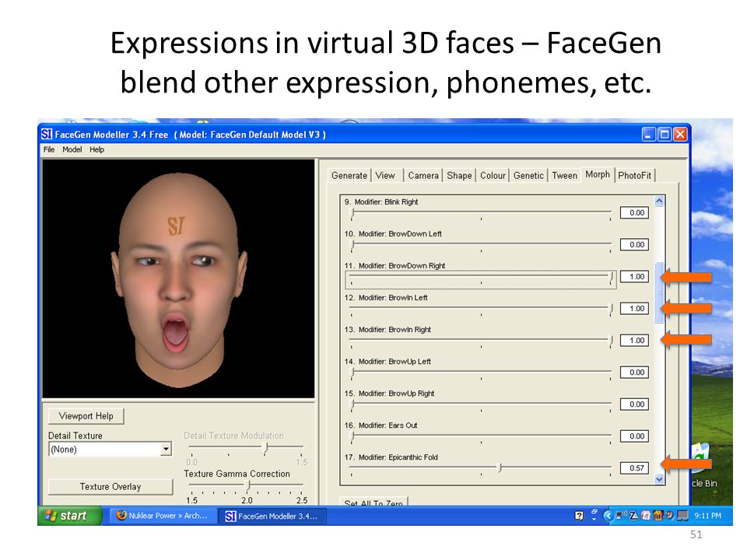The height and width of the screenshot is (560, 747).
Task: Switch to the Shape tab
Action: click(459, 175)
